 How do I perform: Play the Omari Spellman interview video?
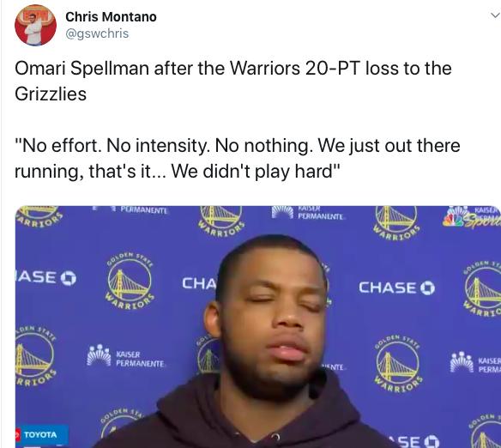pyautogui.click(x=258, y=327)
